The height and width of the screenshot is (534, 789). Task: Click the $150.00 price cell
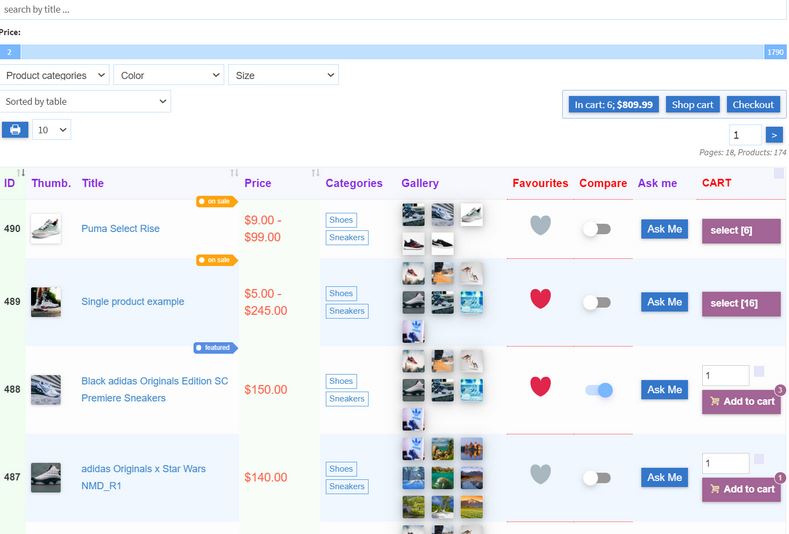coord(266,390)
